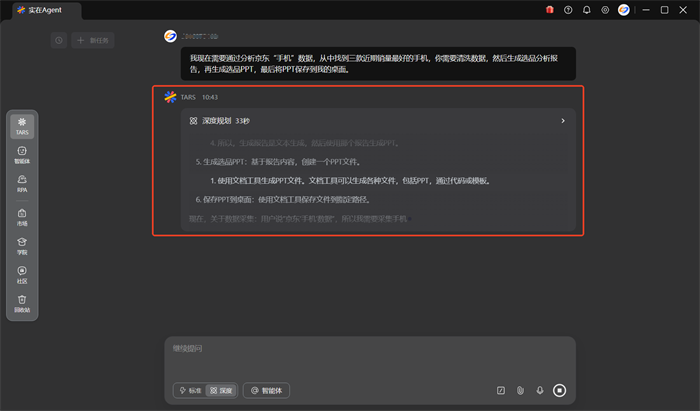
Task: Open the 学院 academy section
Action: (22, 244)
